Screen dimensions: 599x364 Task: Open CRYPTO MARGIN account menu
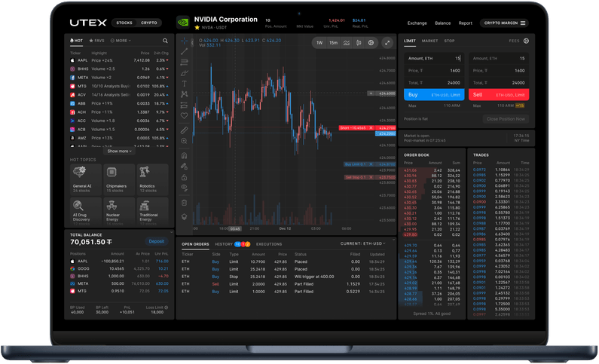tap(504, 23)
